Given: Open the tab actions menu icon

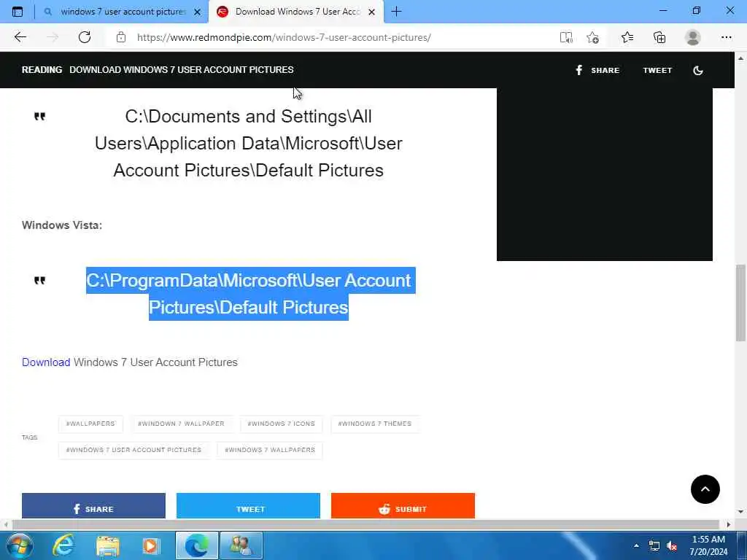Looking at the screenshot, I should [18, 12].
